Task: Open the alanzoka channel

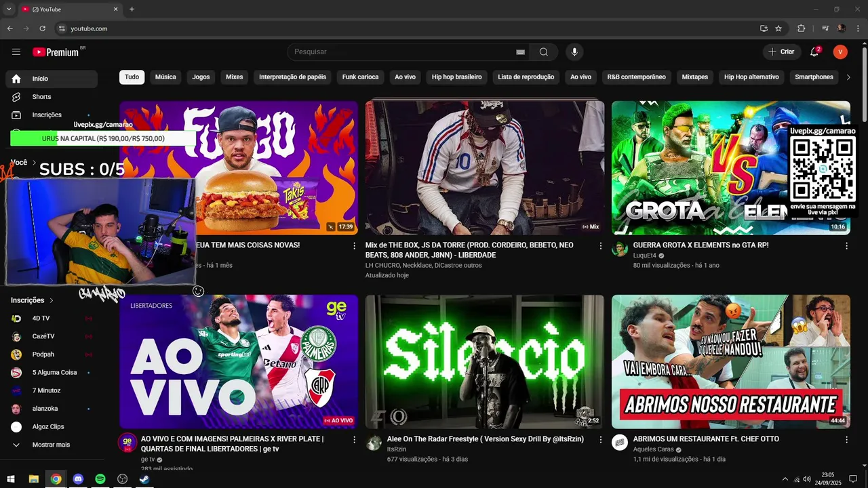Action: click(x=52, y=409)
